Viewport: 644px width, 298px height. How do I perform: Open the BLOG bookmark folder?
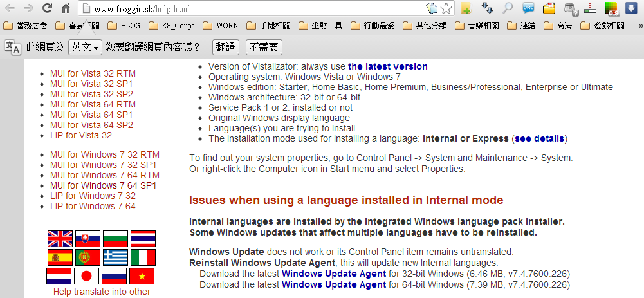point(124,26)
